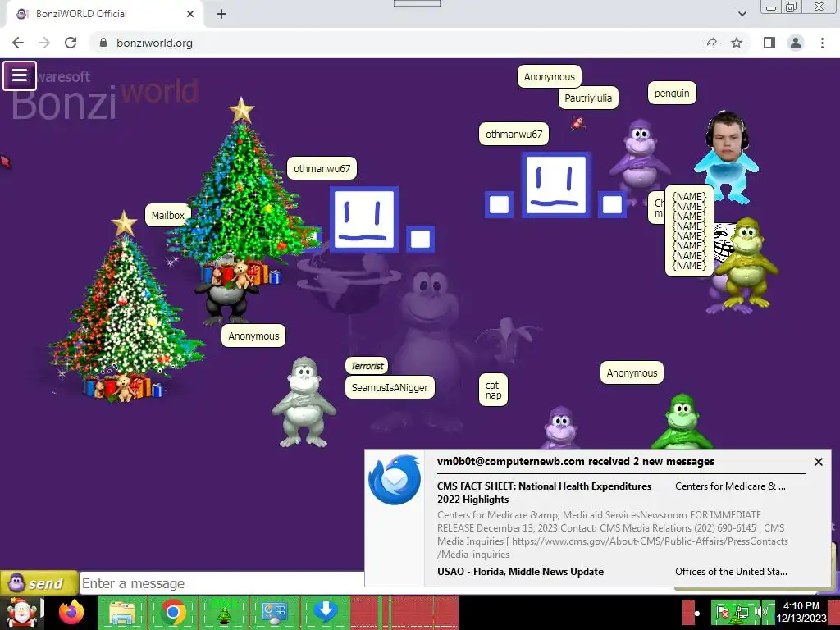Close the BonziWORLD Official tab
Viewport: 840px width, 630px height.
190,14
